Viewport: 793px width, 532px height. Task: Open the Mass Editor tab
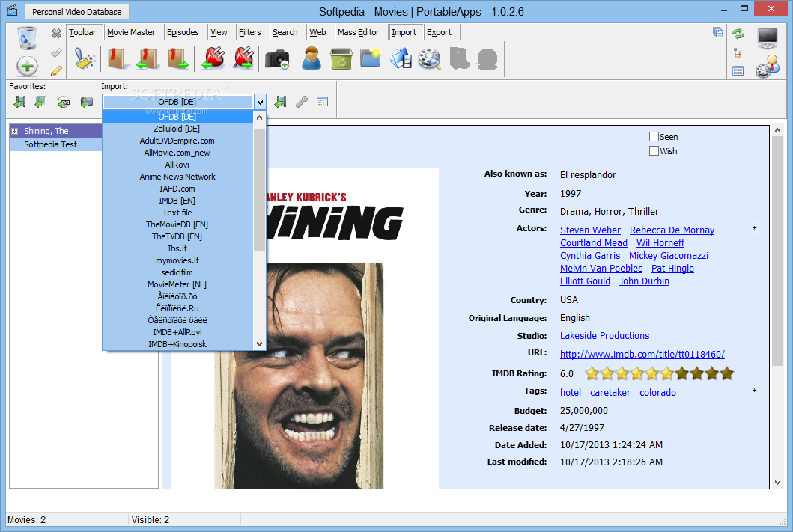358,32
